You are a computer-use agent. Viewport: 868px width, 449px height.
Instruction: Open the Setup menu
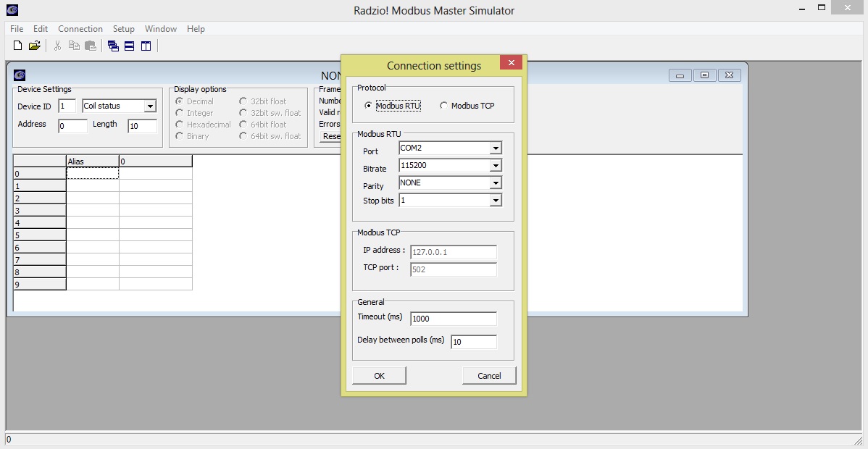pos(123,29)
